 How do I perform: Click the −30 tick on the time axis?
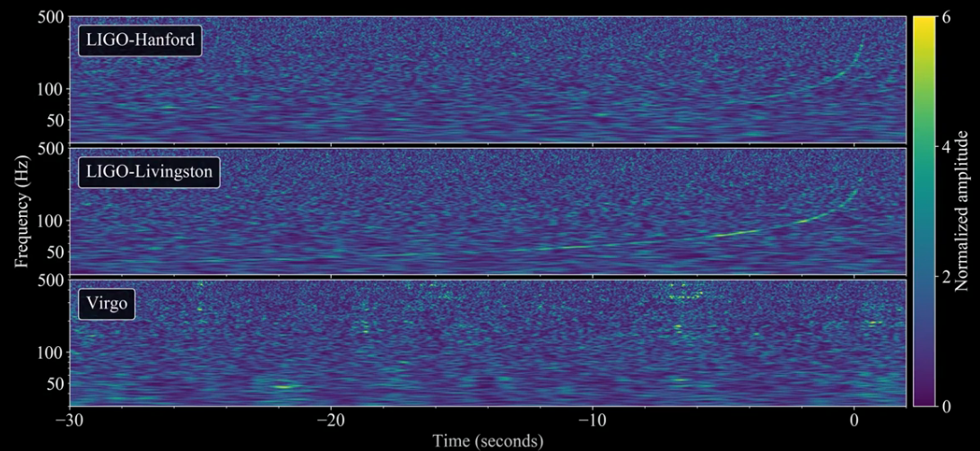69,421
